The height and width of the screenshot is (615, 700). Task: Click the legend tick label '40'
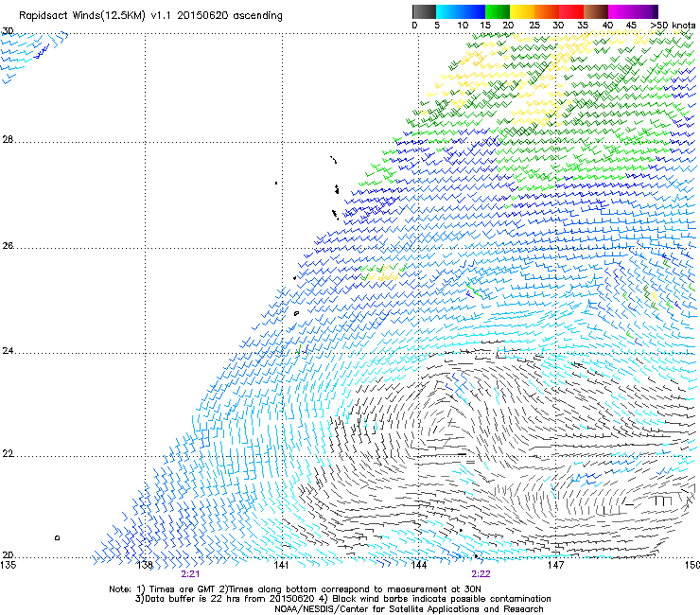[x=607, y=26]
